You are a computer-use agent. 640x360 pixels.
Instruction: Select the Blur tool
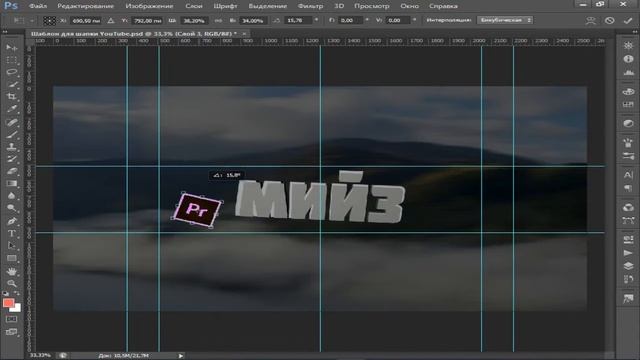click(11, 196)
